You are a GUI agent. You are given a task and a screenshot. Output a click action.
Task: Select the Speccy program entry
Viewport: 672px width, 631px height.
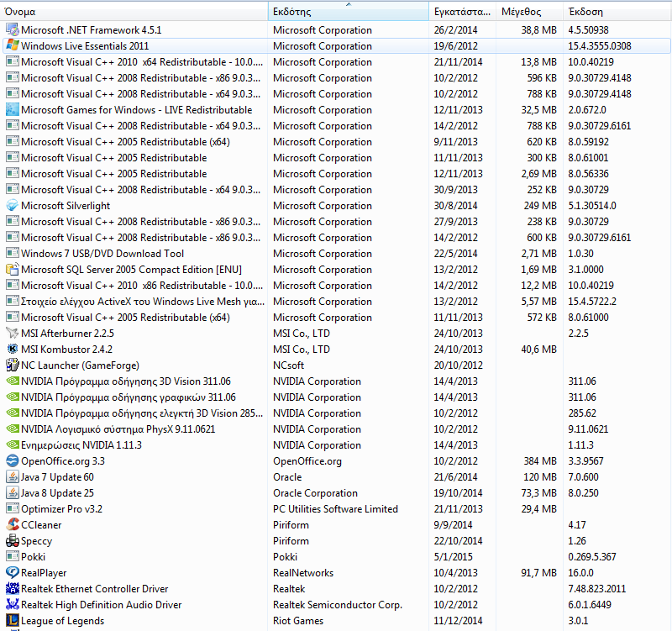coord(337,541)
